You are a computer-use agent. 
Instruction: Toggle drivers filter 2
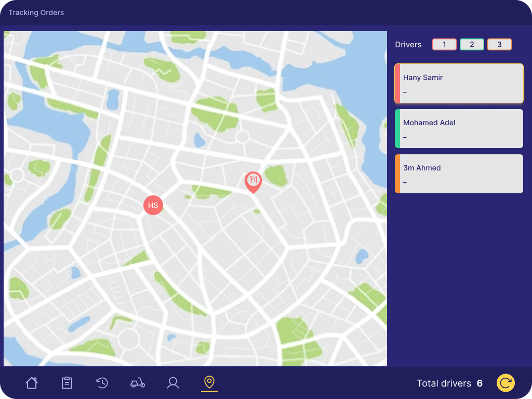point(472,45)
